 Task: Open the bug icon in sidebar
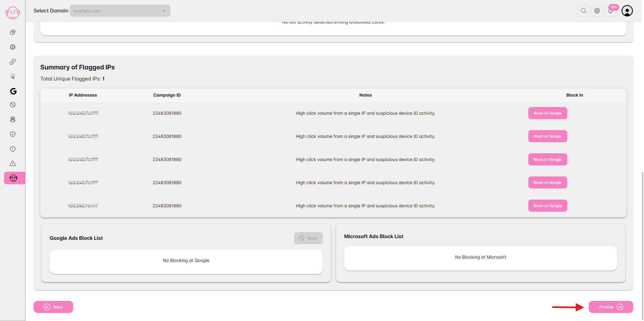click(13, 119)
